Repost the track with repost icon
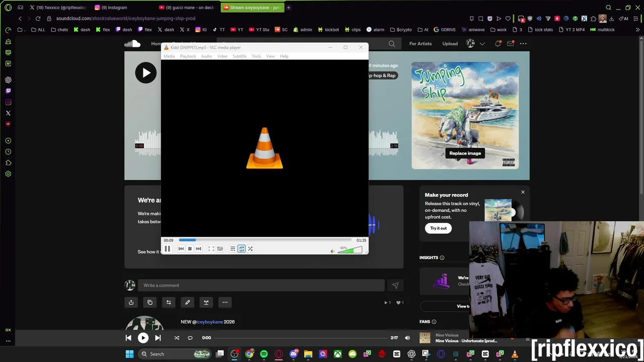Screen dimensions: 644x362 point(169,302)
